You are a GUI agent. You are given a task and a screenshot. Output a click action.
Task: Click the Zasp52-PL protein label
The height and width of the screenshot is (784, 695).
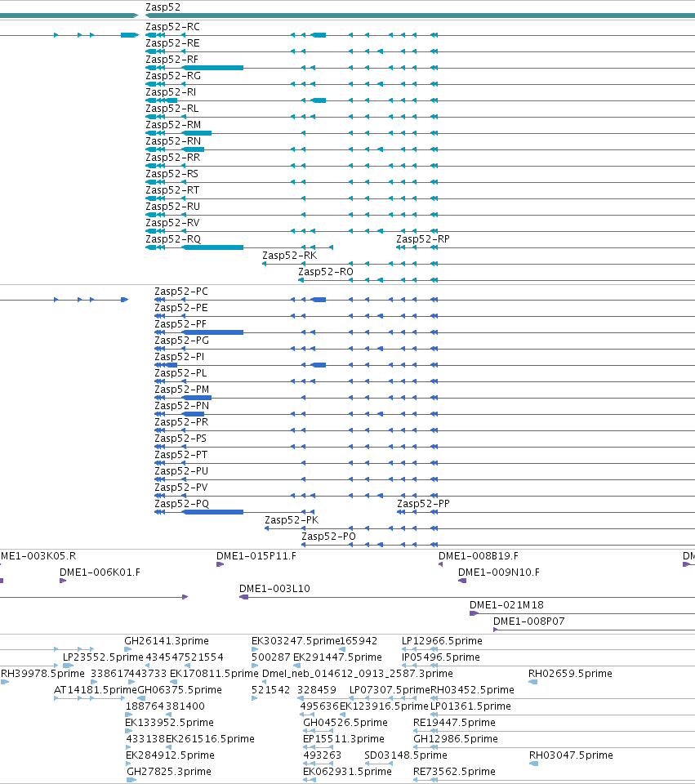coord(180,373)
